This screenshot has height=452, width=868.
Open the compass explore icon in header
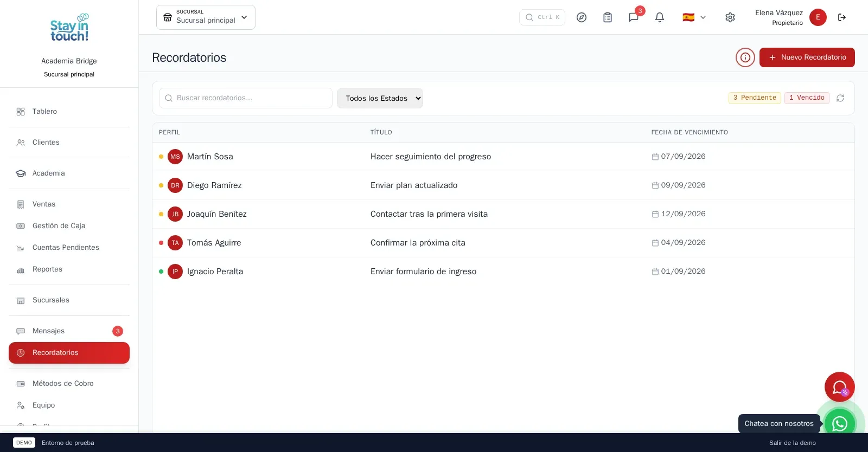582,17
